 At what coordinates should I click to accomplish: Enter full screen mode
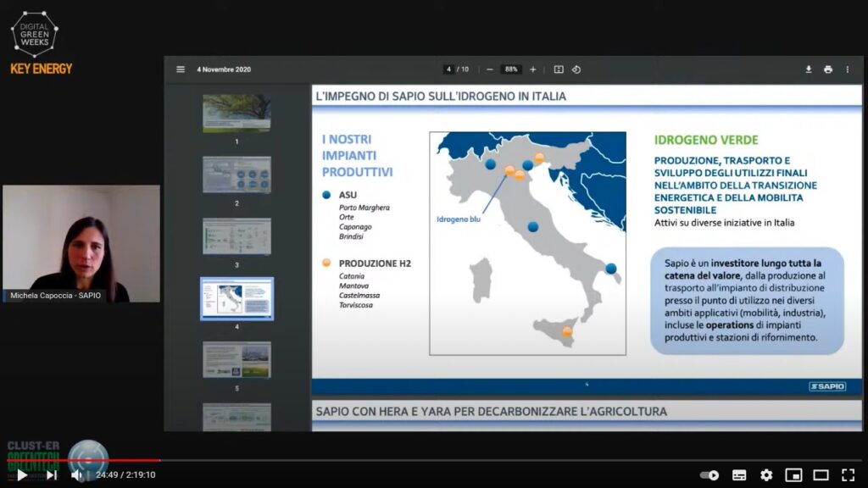pos(848,475)
